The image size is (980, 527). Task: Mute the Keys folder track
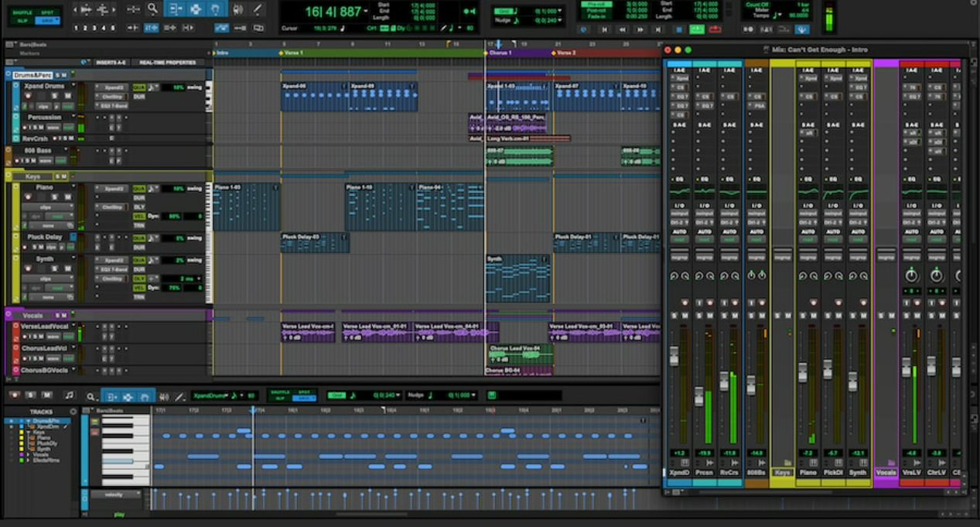64,176
